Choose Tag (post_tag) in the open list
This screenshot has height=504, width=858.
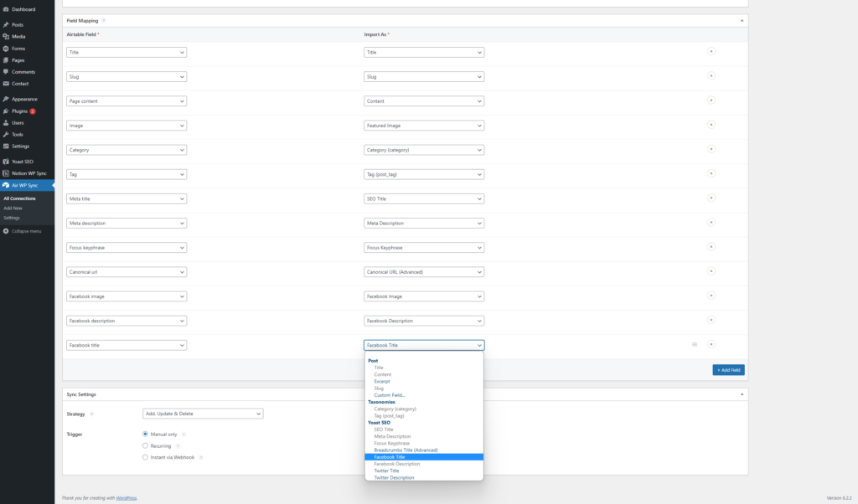tap(423, 415)
